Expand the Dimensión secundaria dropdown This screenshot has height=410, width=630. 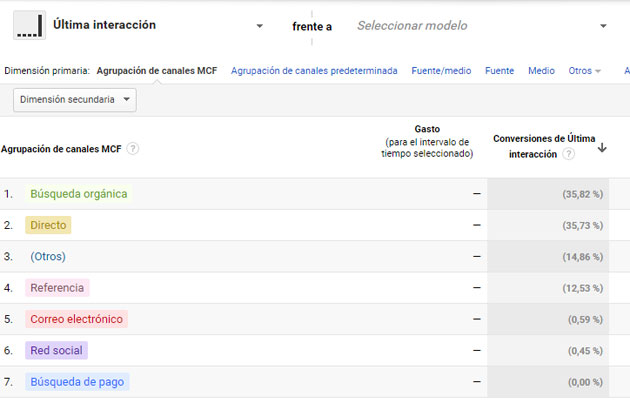point(75,99)
